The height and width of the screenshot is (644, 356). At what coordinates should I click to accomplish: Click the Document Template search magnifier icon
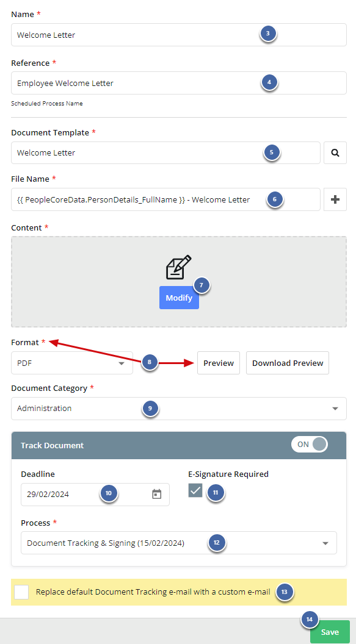click(x=335, y=153)
